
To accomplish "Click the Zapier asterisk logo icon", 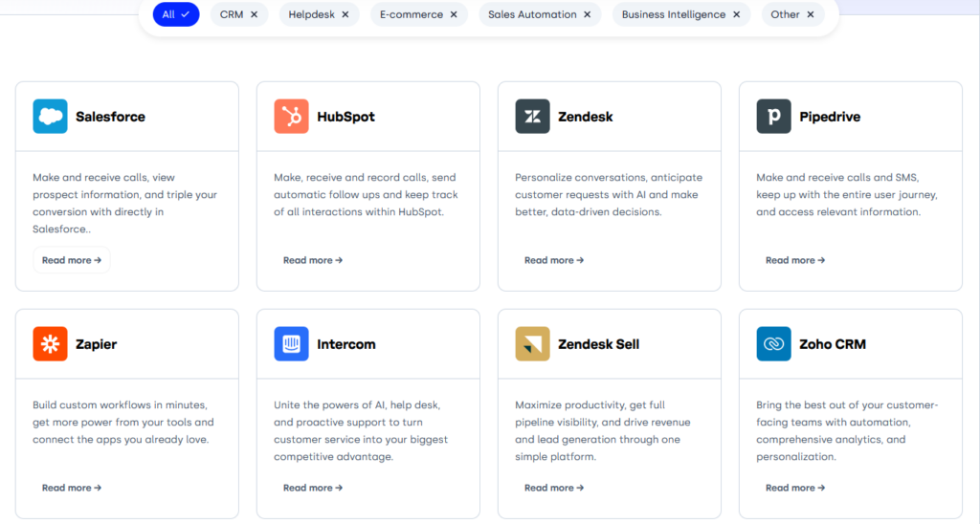I will tap(50, 344).
